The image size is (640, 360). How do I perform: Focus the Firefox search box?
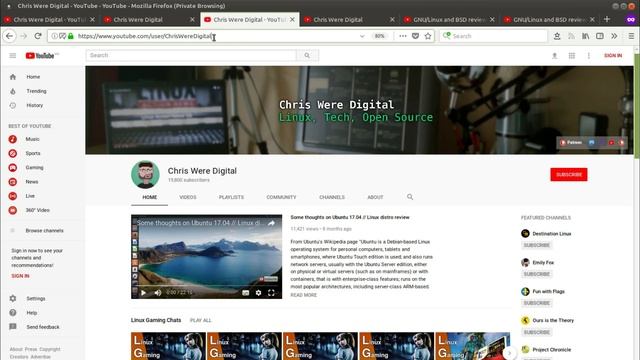click(x=493, y=36)
